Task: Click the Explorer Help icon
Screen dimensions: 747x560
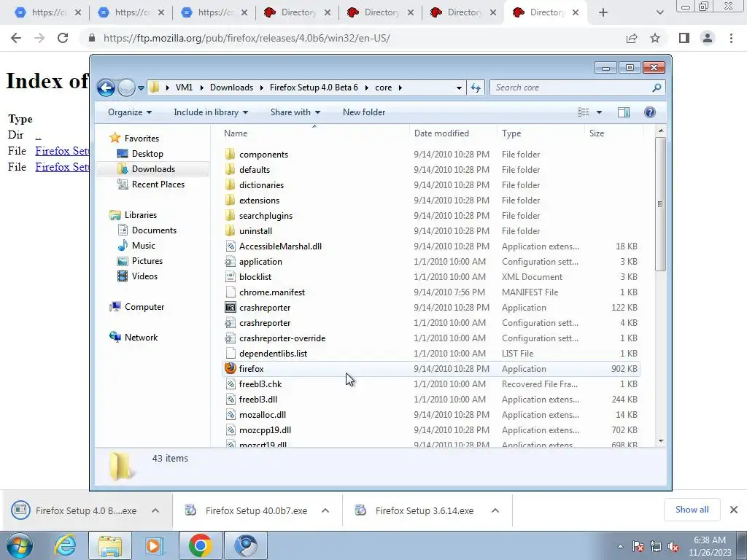Action: pyautogui.click(x=650, y=112)
